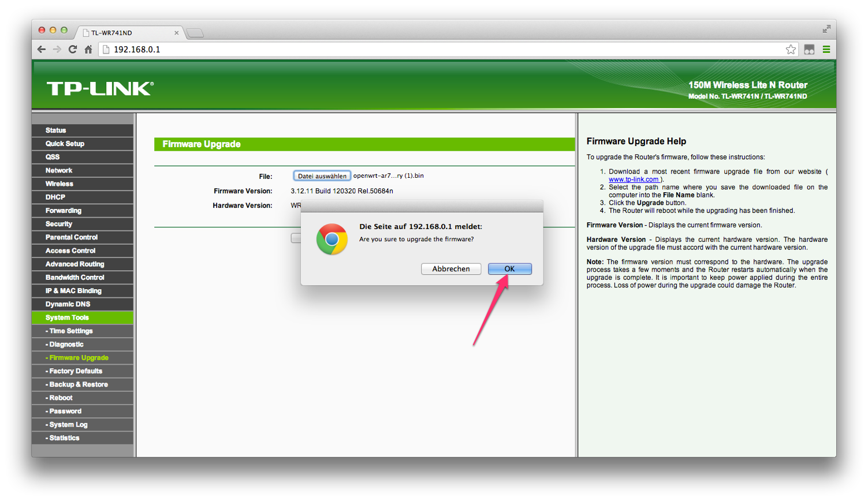The height and width of the screenshot is (501, 868).
Task: Reload the router page
Action: pyautogui.click(x=73, y=50)
